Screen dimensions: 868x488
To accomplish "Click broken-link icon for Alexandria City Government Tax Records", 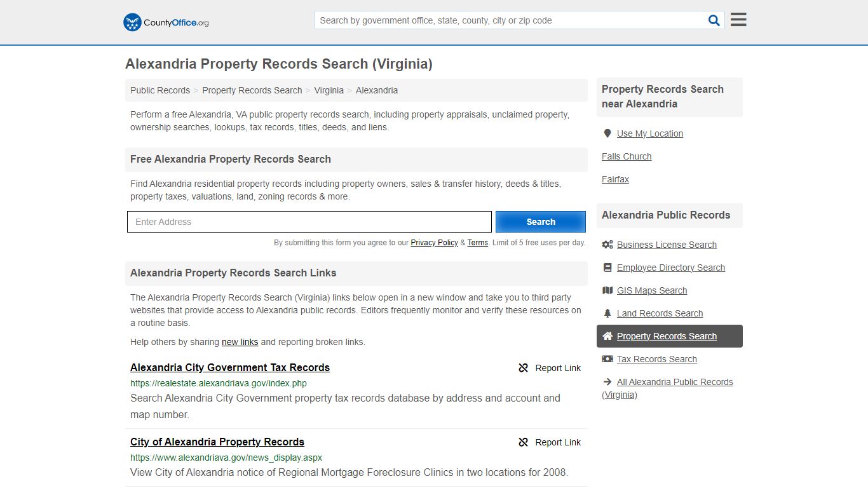I will point(524,368).
